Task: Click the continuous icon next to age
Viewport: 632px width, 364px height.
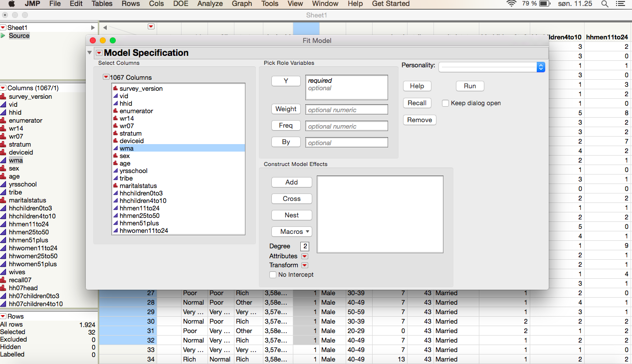Action: pyautogui.click(x=116, y=163)
